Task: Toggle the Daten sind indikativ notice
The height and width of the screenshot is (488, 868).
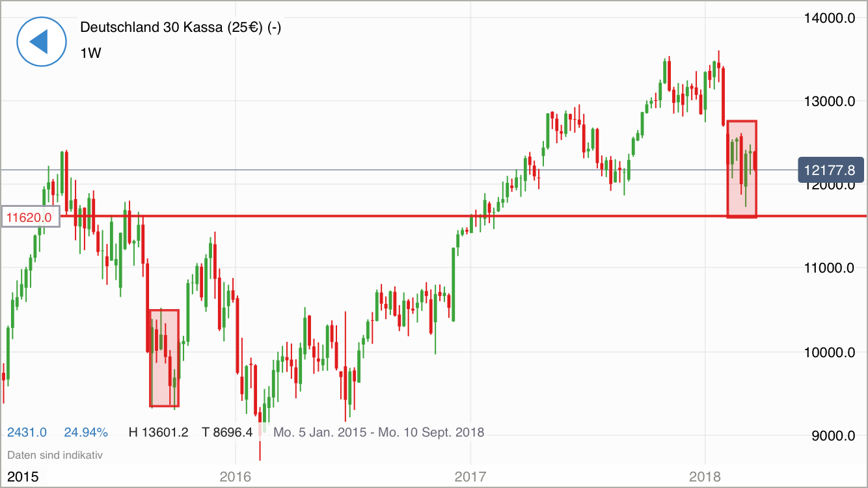Action: [55, 455]
